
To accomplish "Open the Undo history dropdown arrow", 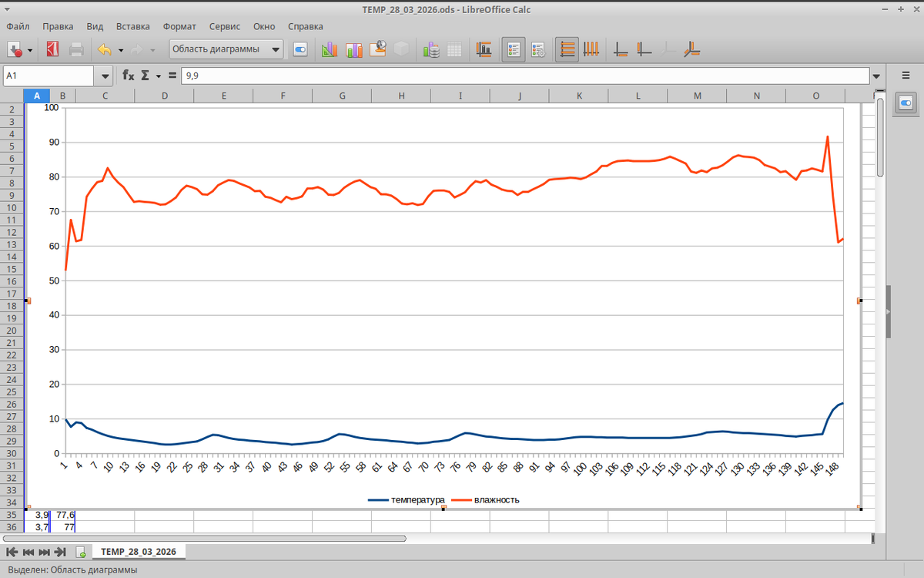I will pyautogui.click(x=121, y=50).
